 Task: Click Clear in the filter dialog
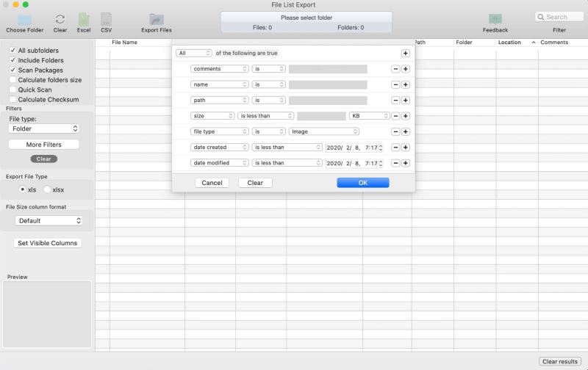(x=255, y=183)
